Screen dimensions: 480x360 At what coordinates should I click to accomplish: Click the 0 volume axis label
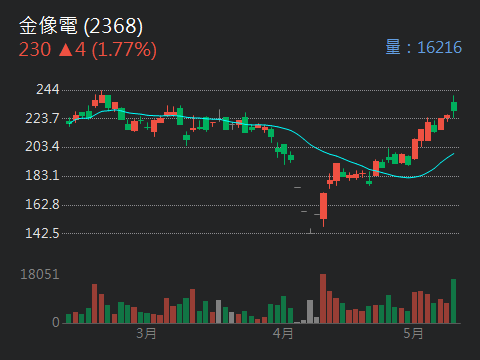coord(56,322)
